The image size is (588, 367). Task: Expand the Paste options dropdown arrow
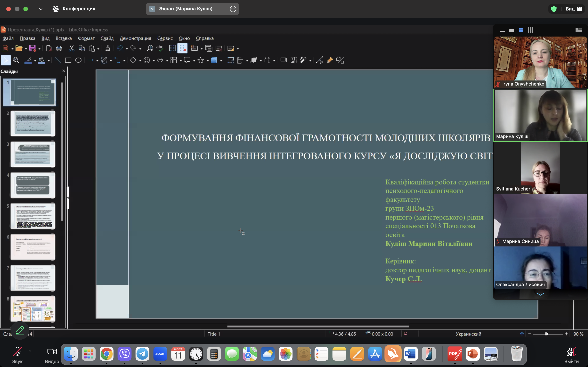(98, 49)
